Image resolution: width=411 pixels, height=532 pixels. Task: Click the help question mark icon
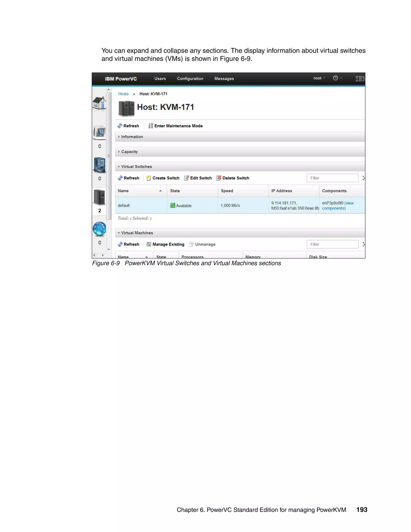pos(335,78)
